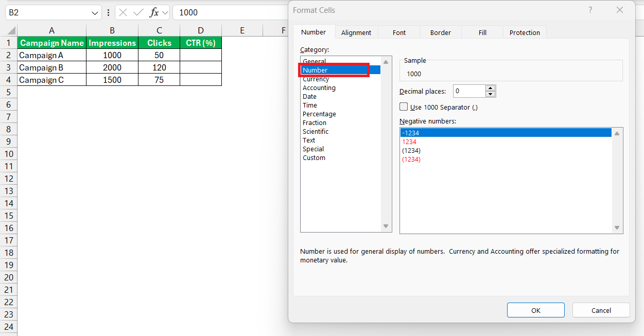Select row 2 header
The width and height of the screenshot is (644, 336).
(8, 55)
